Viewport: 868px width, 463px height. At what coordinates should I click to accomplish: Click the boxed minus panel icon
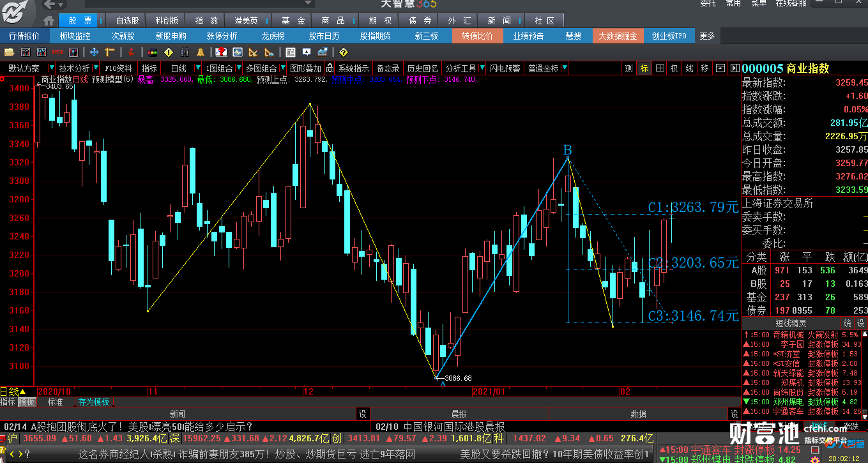tap(720, 68)
